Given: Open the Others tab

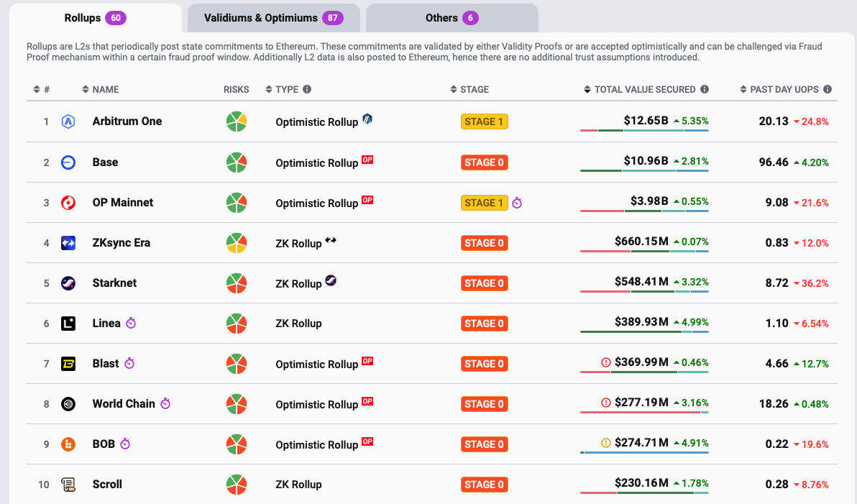Looking at the screenshot, I should (x=452, y=18).
